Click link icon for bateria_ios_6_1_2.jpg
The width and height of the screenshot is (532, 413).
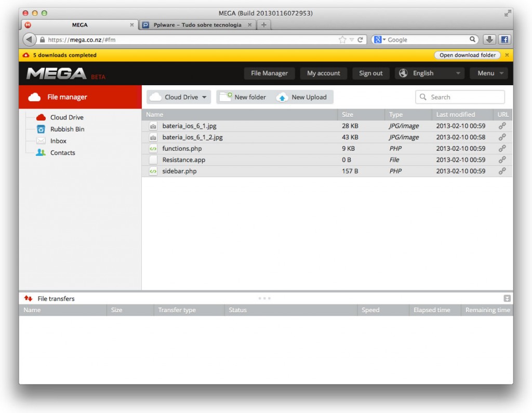click(x=502, y=137)
